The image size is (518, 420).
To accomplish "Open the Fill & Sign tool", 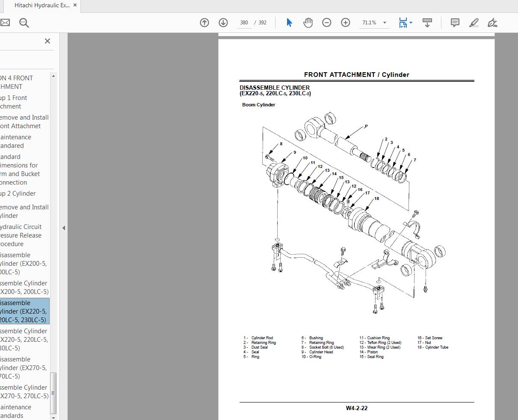I will pyautogui.click(x=492, y=23).
